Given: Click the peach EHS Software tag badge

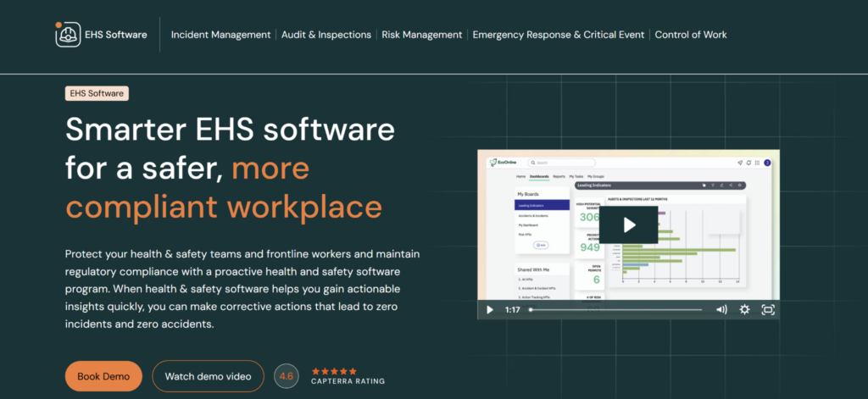Looking at the screenshot, I should click(x=97, y=93).
